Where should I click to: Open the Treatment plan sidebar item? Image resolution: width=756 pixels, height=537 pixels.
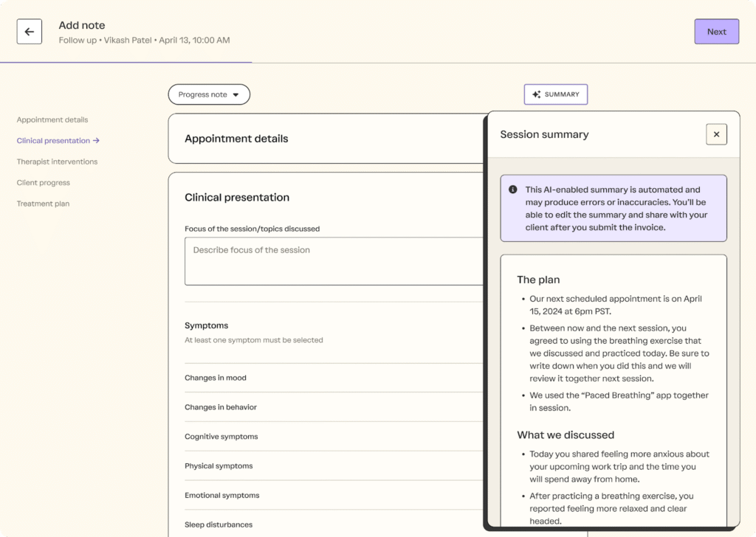pyautogui.click(x=44, y=203)
